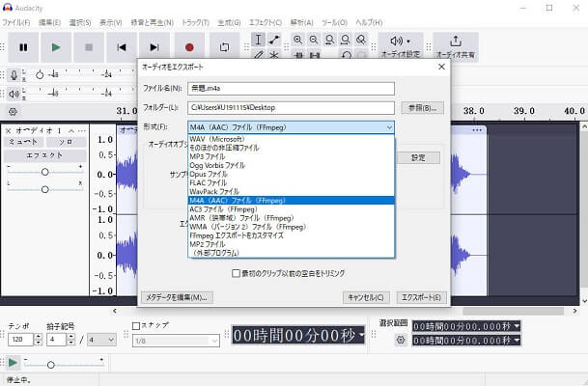Click the キャンセル(C) button
Image resolution: width=588 pixels, height=386 pixels.
tap(366, 297)
